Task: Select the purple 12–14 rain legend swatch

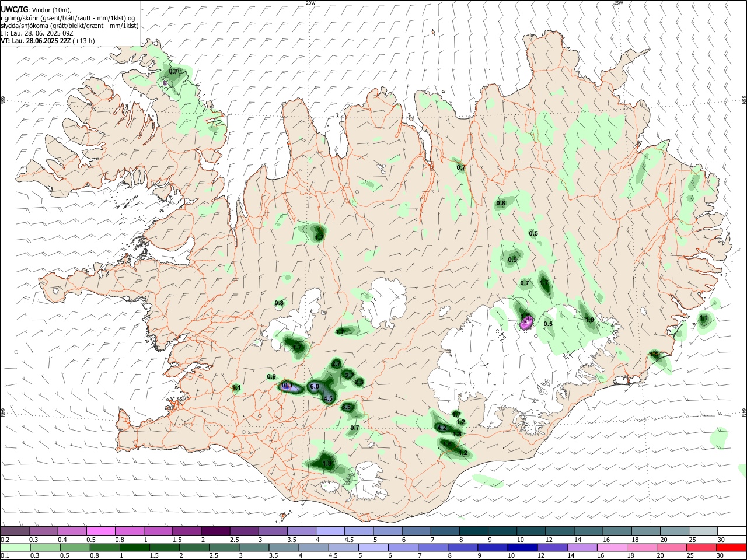Action: click(551, 547)
